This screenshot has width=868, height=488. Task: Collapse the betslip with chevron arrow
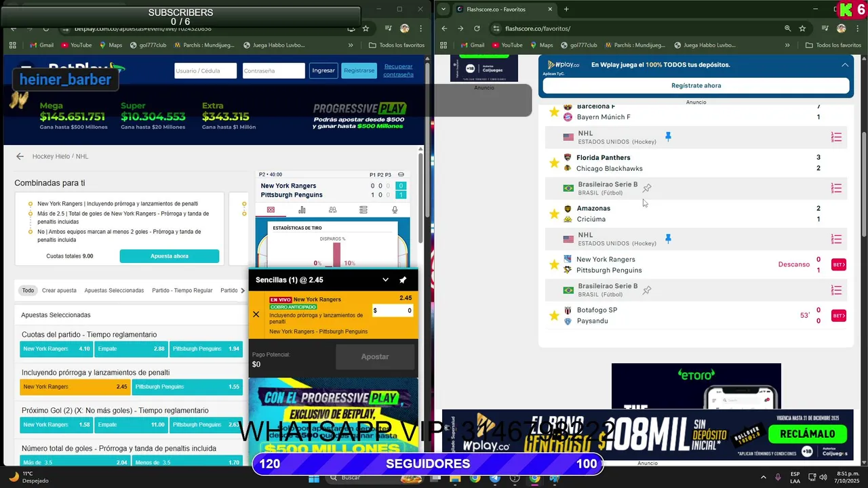385,280
